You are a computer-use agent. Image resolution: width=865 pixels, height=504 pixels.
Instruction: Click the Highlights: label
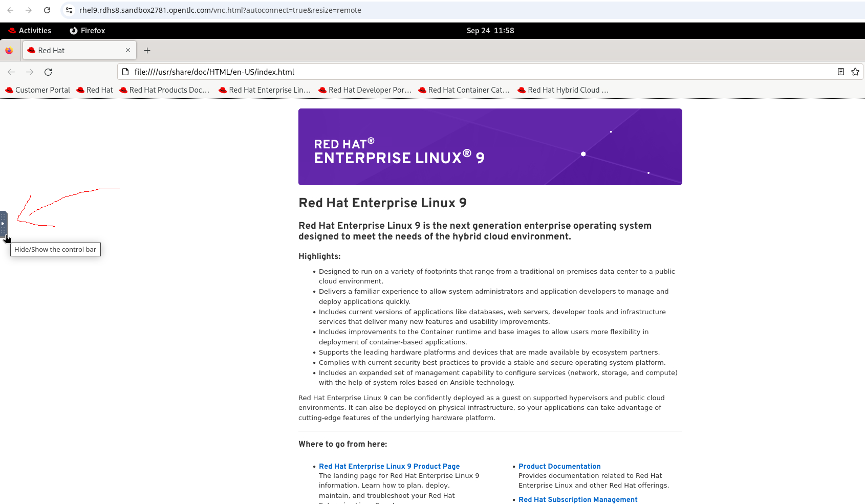point(319,256)
